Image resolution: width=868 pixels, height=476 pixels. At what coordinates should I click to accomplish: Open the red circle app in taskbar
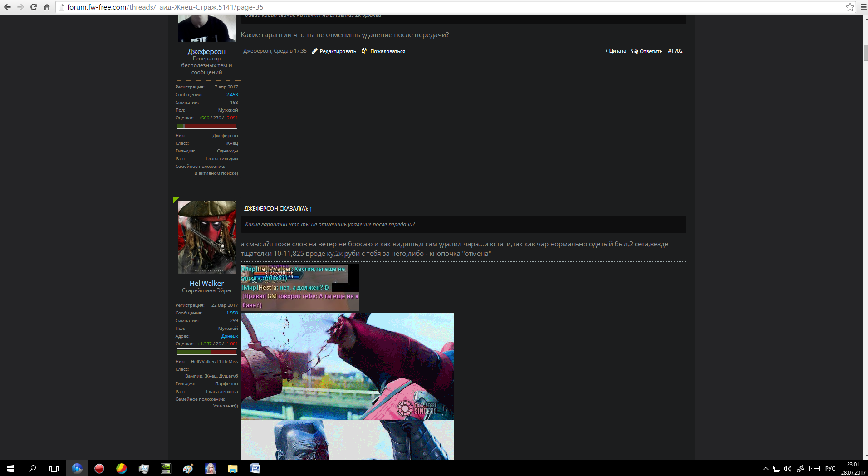(x=99, y=468)
